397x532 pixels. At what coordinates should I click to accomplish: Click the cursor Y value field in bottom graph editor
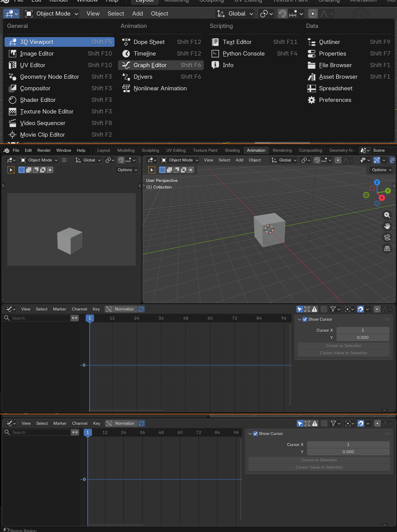click(x=348, y=452)
